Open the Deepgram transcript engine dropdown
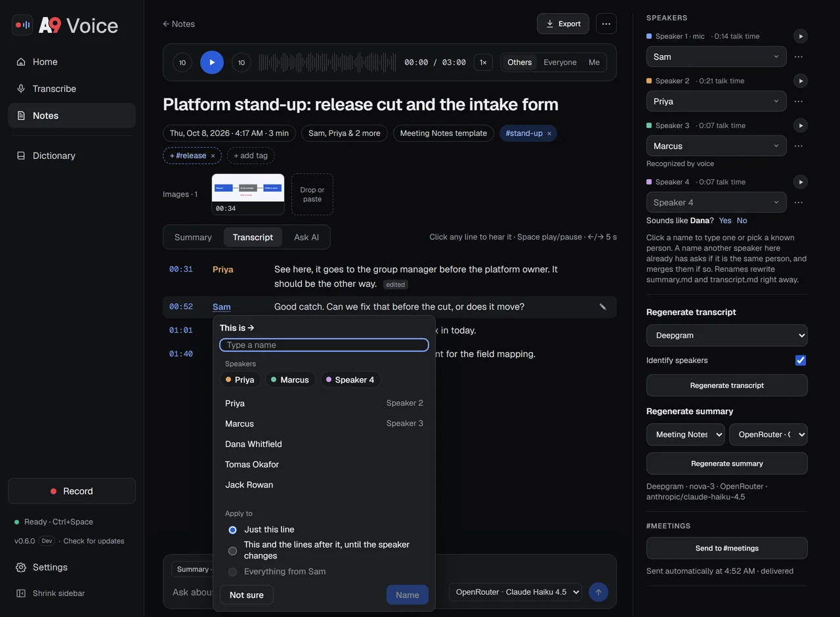840x617 pixels. pos(727,335)
